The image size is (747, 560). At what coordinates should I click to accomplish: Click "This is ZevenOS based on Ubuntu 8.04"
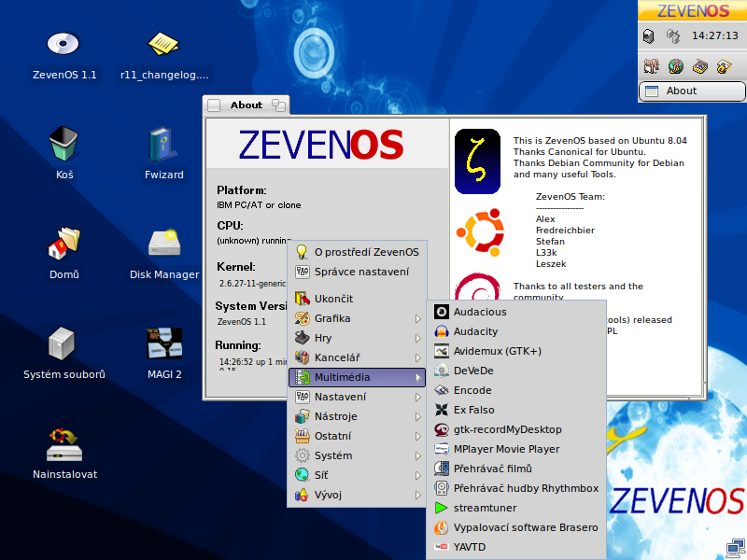(600, 141)
